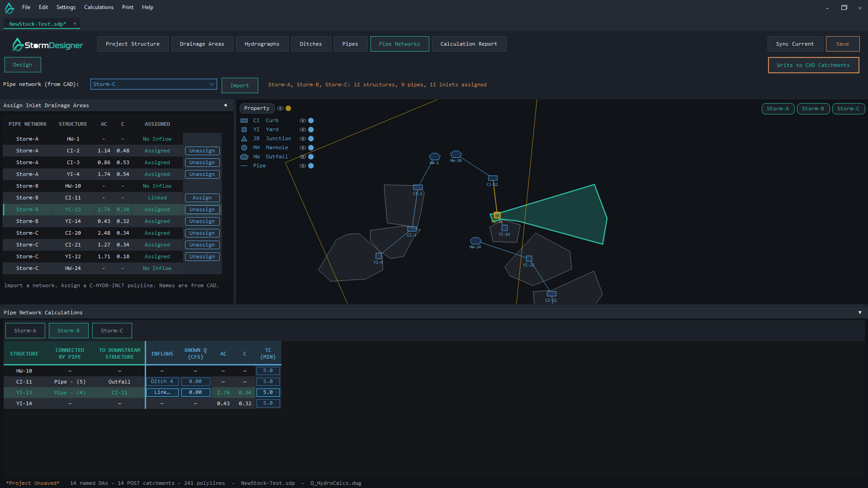Select the CI-3 curb inlet node
Viewport: 868px width, 488px height.
point(412,229)
